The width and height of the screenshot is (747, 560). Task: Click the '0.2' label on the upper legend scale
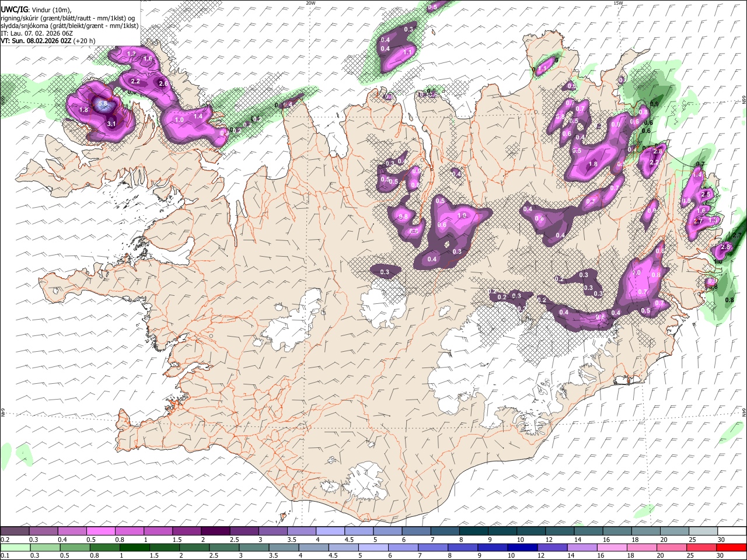point(5,540)
